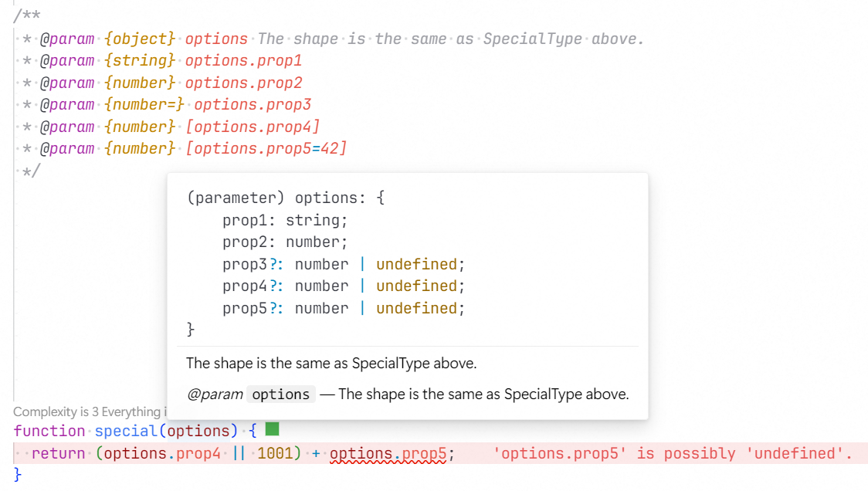Click the closing brace of function special
This screenshot has width=868, height=491.
click(x=17, y=476)
